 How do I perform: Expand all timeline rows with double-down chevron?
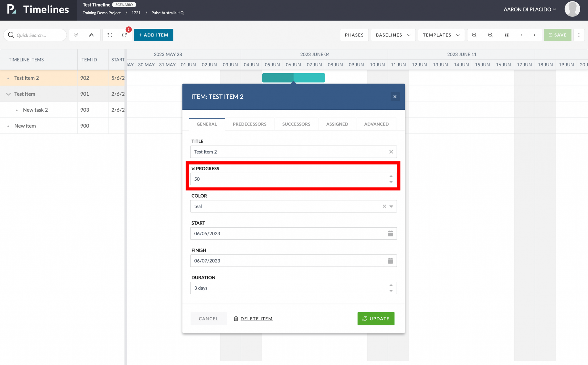pyautogui.click(x=76, y=35)
